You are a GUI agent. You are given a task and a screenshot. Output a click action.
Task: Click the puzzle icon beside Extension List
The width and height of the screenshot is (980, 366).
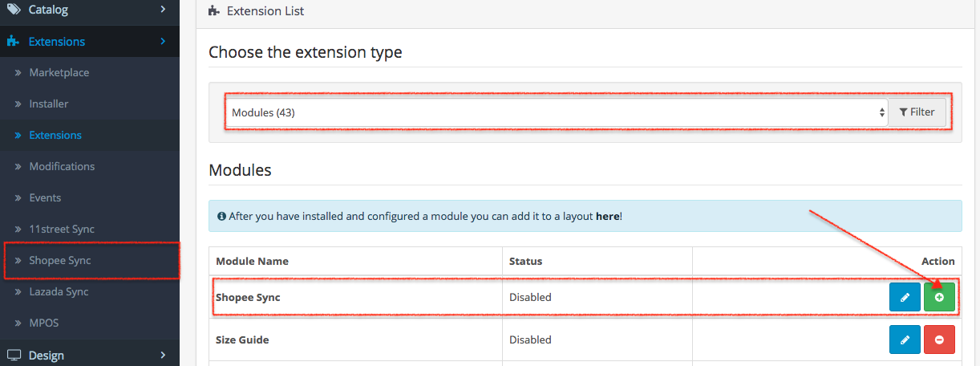pos(213,11)
